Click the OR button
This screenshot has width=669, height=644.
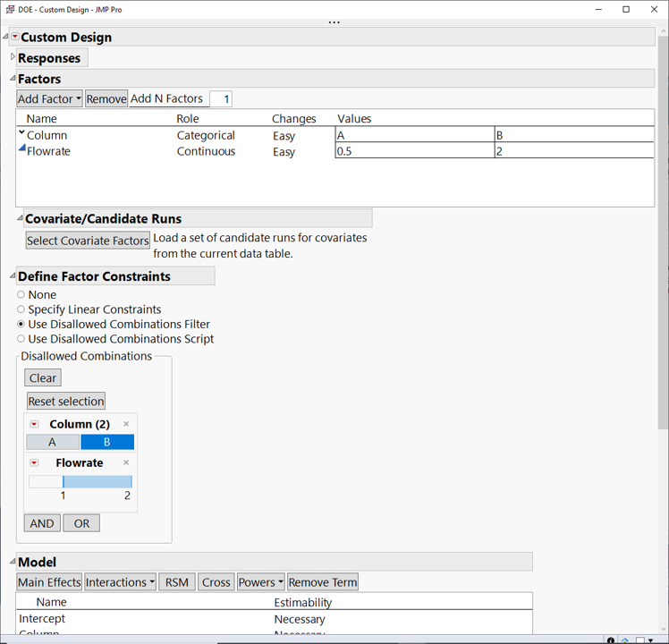click(81, 523)
